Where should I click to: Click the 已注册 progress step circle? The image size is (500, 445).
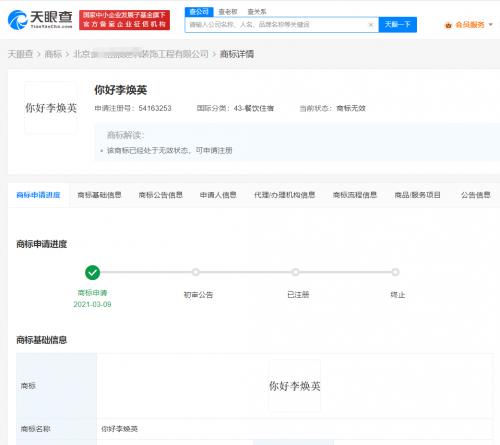[295, 272]
